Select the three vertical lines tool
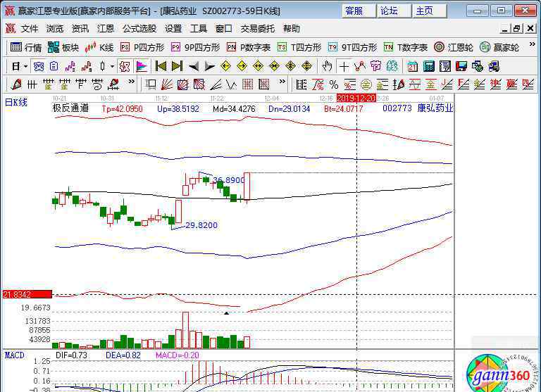The image size is (541, 392). point(32,84)
